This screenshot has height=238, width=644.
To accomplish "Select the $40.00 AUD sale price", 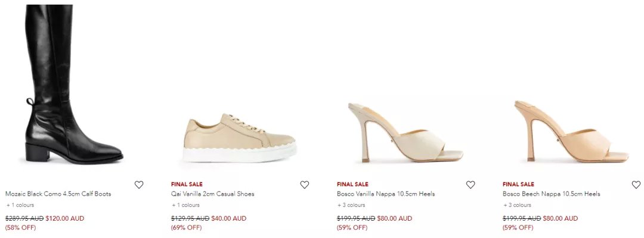I will pyautogui.click(x=229, y=218).
